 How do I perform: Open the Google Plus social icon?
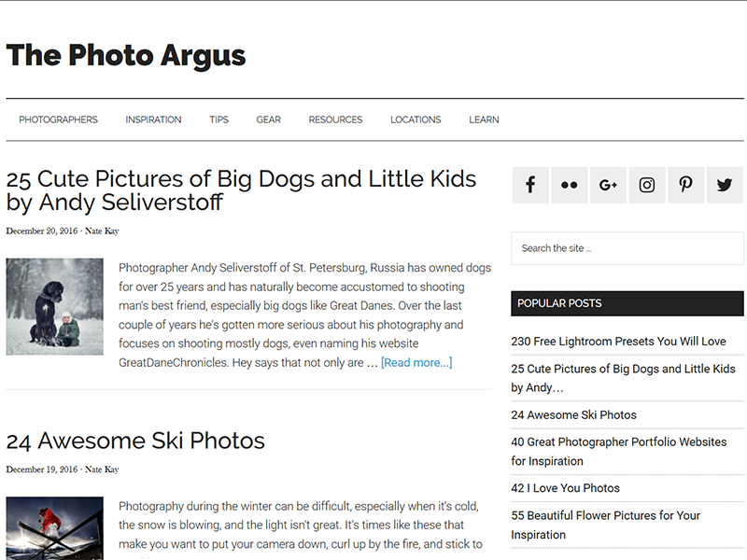coord(608,185)
